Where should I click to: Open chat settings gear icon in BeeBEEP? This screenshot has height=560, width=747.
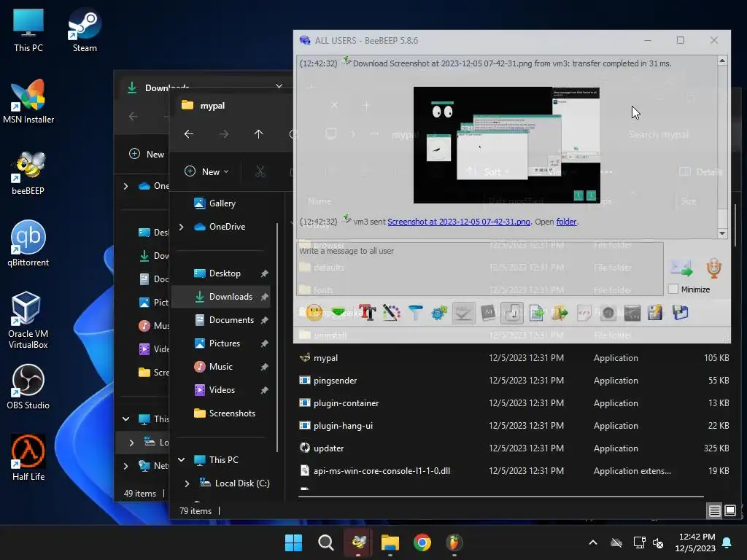tap(439, 313)
